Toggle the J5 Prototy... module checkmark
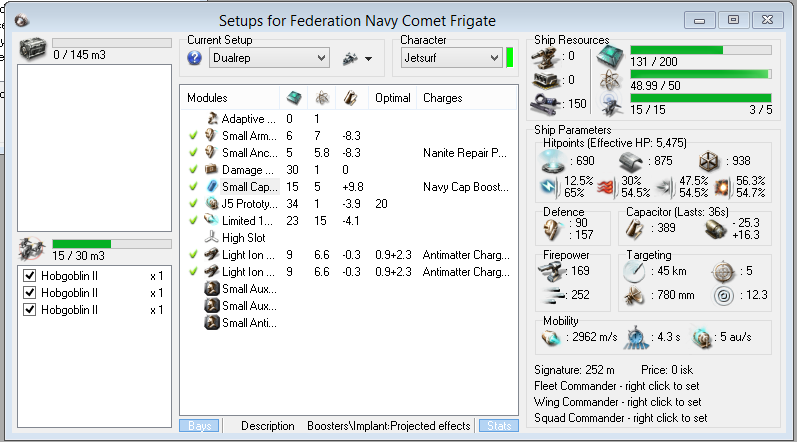Viewport: 797px width, 442px height. pyautogui.click(x=193, y=204)
